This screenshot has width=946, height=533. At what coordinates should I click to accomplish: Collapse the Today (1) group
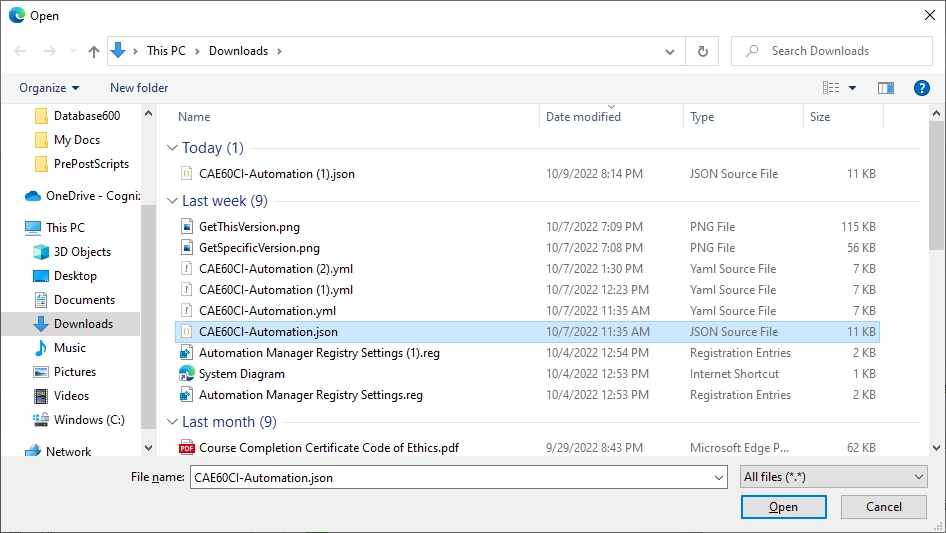(x=172, y=148)
